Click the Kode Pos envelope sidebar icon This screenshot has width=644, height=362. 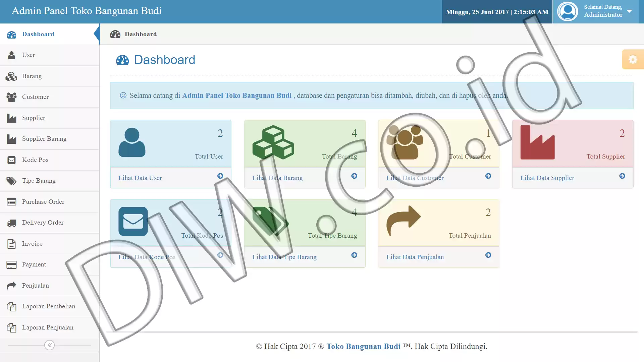pos(11,160)
